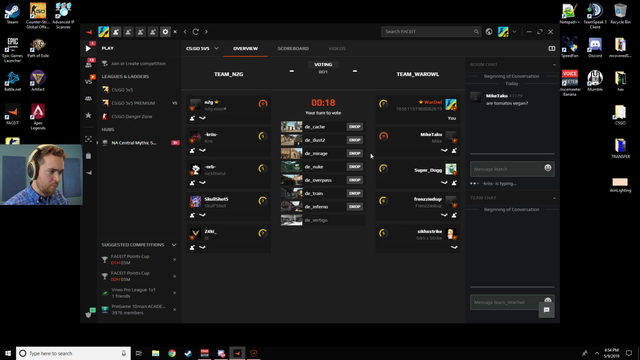
Task: Click add friend icon under SkullShot5
Action: [x=192, y=215]
